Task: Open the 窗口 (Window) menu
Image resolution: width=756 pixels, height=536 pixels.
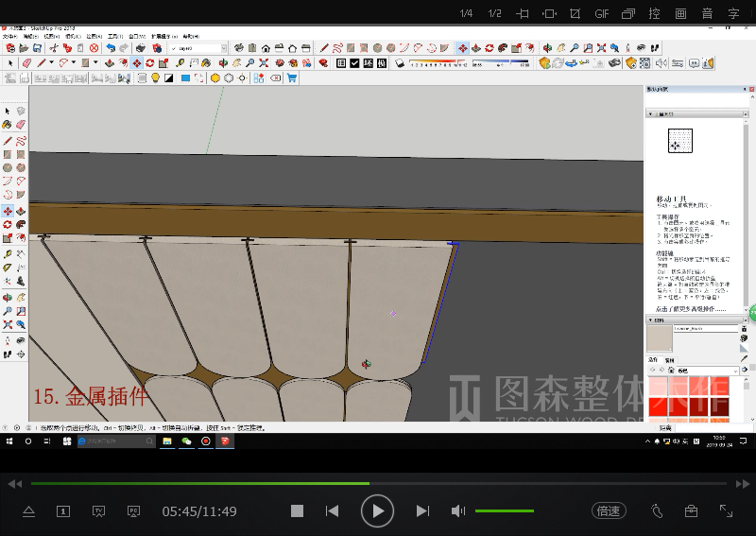Action: [136, 36]
